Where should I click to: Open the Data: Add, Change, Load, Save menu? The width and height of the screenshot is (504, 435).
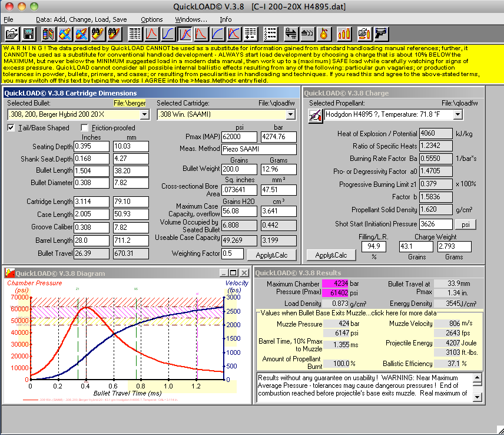click(81, 19)
